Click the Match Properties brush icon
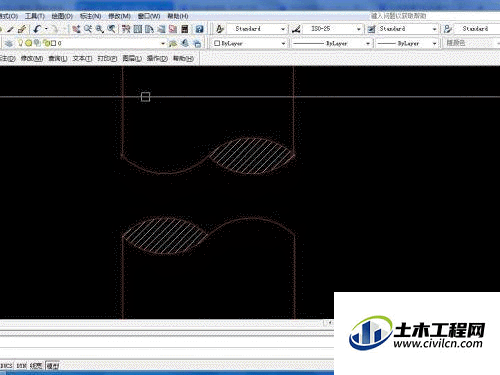Image resolution: width=500 pixels, height=375 pixels. tap(22, 29)
